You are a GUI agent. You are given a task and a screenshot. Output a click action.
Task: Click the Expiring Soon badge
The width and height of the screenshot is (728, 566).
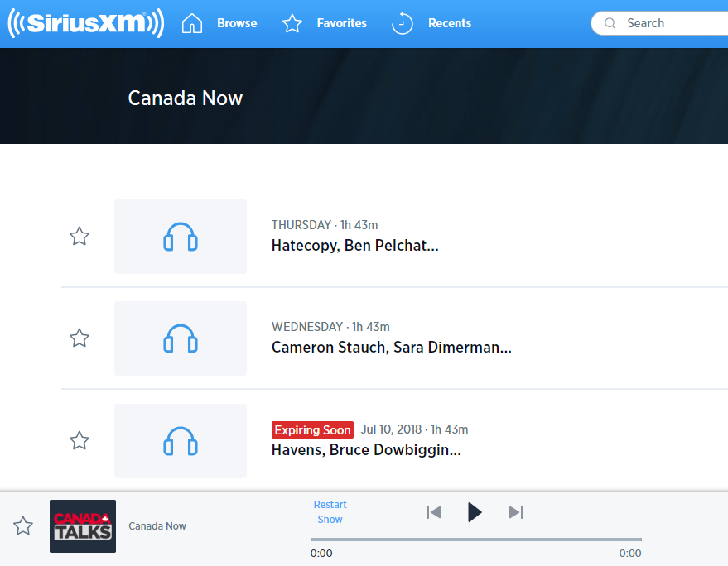tap(312, 429)
